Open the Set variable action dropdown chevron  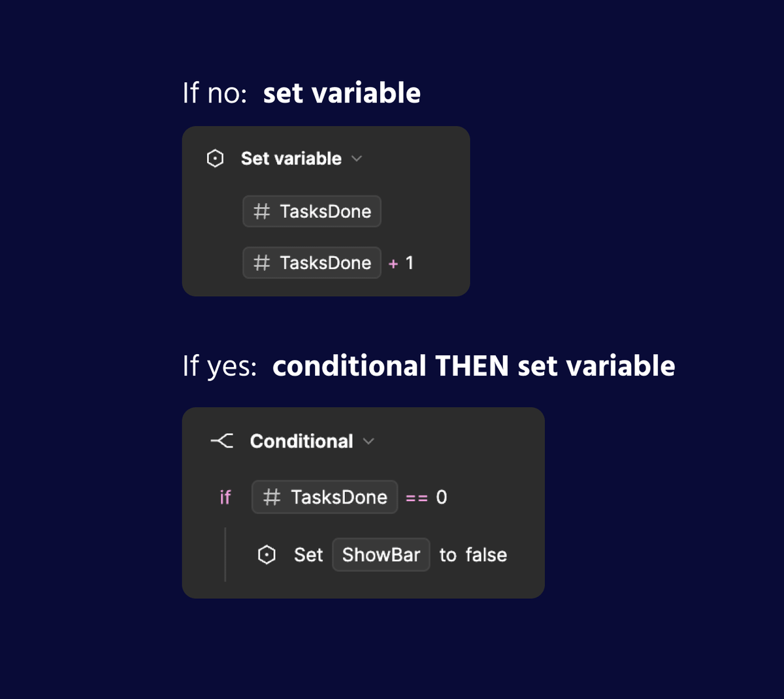coord(357,159)
